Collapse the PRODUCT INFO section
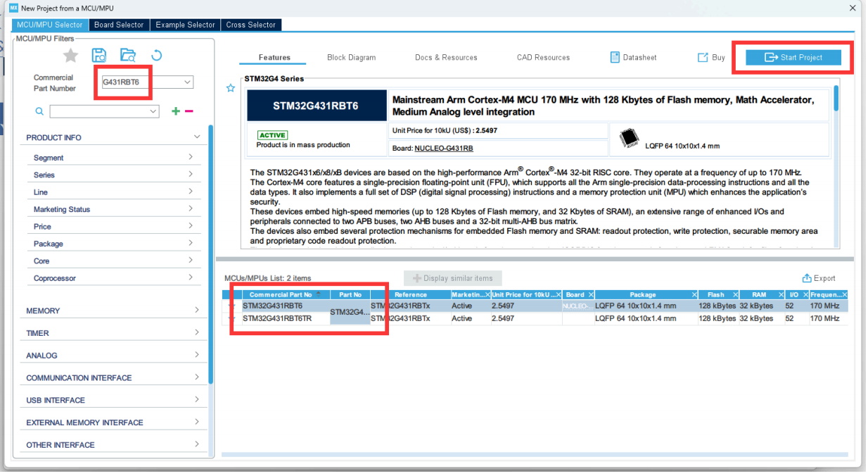This screenshot has width=868, height=476. 197,137
